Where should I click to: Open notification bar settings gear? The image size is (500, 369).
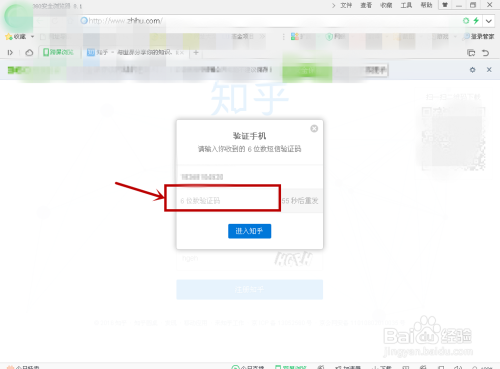(472, 70)
